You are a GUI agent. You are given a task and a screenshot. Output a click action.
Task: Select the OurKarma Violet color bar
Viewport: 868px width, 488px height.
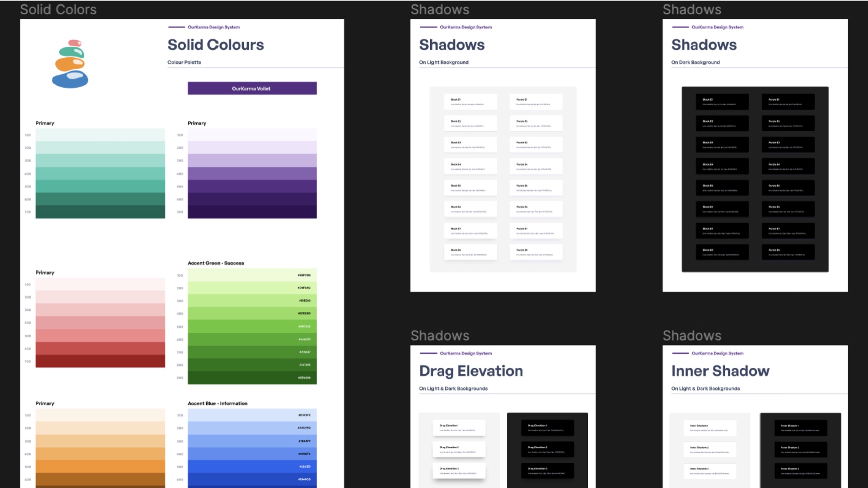click(x=252, y=88)
